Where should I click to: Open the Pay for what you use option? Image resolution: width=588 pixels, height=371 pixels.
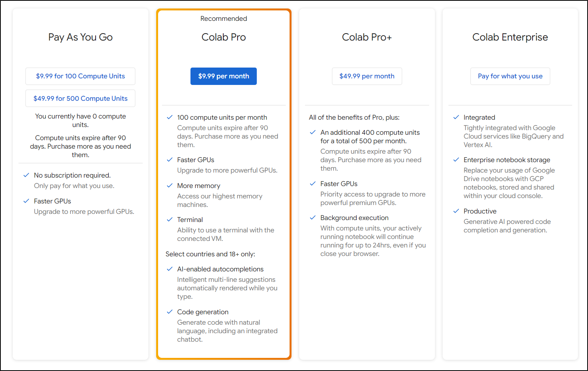510,76
